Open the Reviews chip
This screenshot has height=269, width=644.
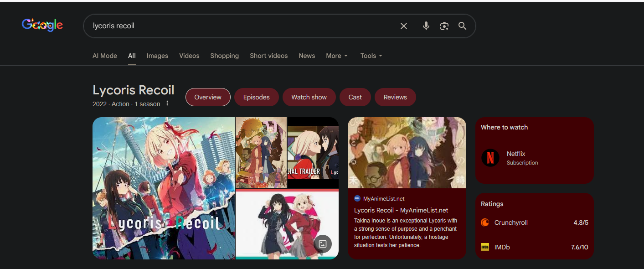pos(395,97)
